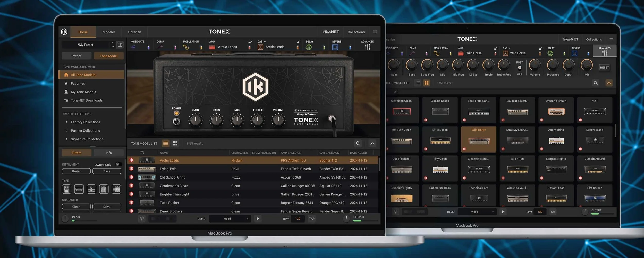The image size is (644, 258).
Task: Toggle the amp POWER switch
Action: (176, 121)
